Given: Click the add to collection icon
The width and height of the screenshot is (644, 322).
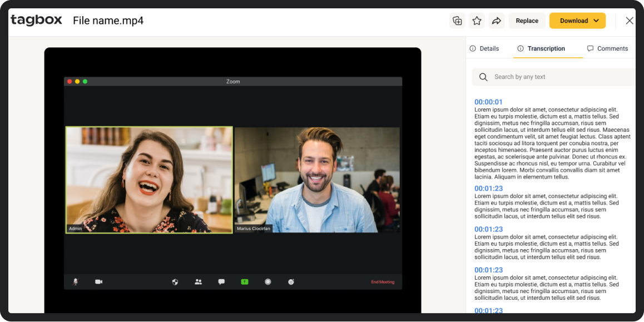Looking at the screenshot, I should (x=457, y=21).
